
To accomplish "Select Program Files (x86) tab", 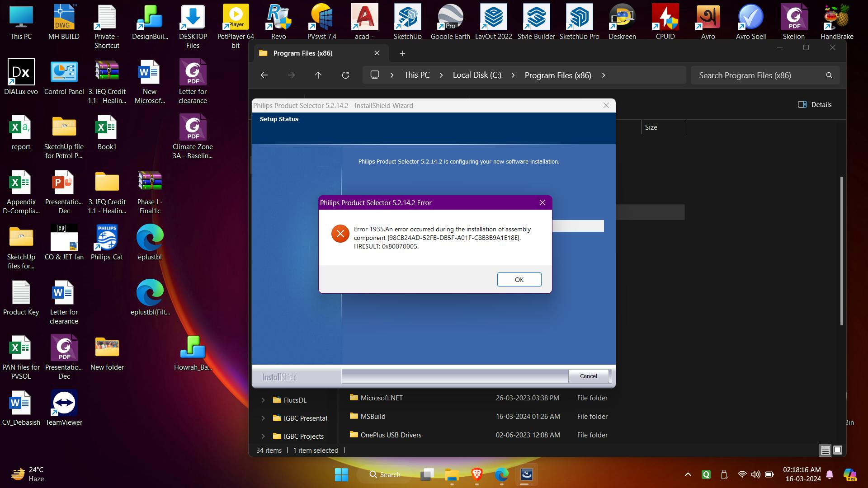I will 303,53.
